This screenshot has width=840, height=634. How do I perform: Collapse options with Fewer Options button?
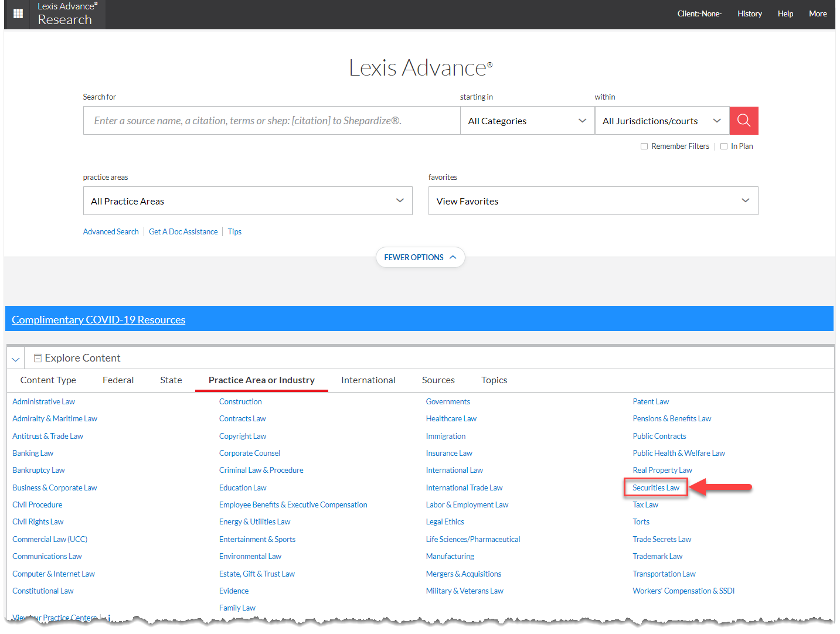click(x=420, y=257)
